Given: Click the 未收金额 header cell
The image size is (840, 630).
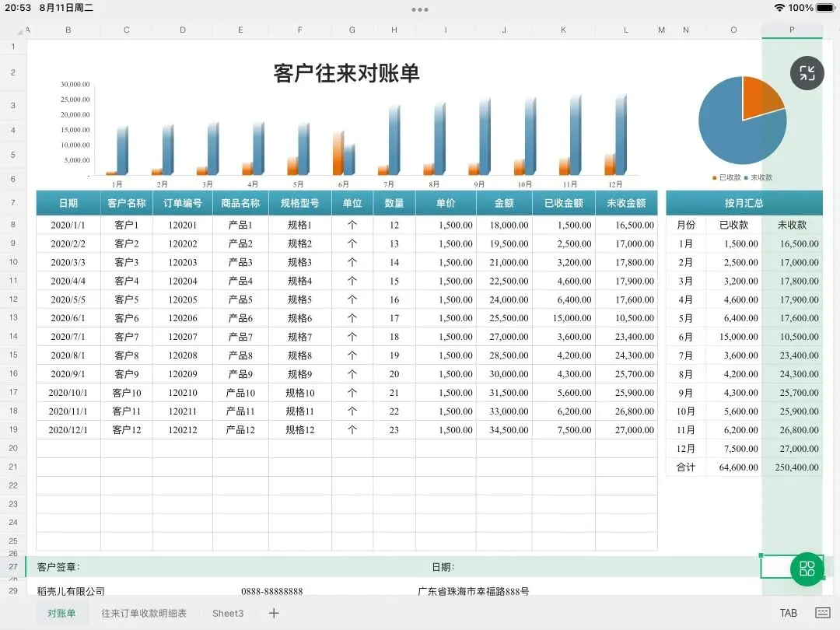Looking at the screenshot, I should coord(626,203).
